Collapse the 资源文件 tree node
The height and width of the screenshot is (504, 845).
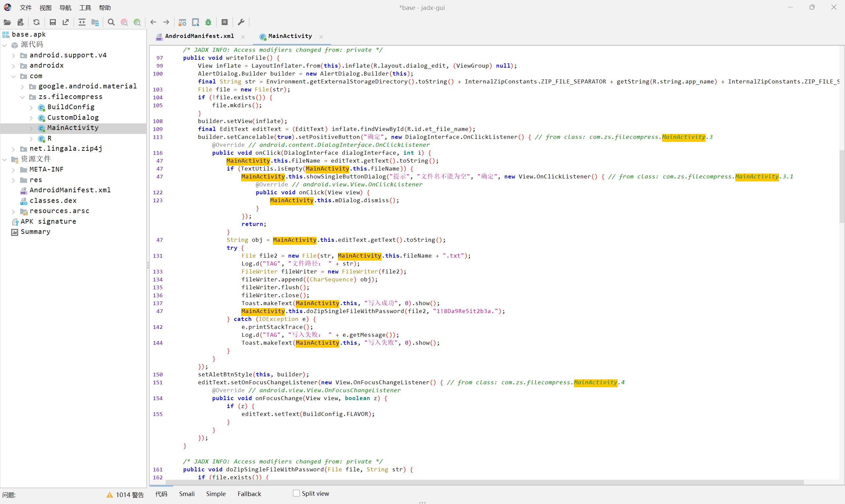coord(5,159)
